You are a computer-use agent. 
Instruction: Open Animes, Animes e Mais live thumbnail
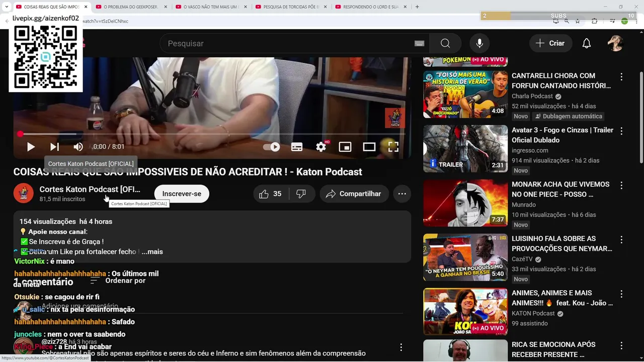[x=465, y=311]
